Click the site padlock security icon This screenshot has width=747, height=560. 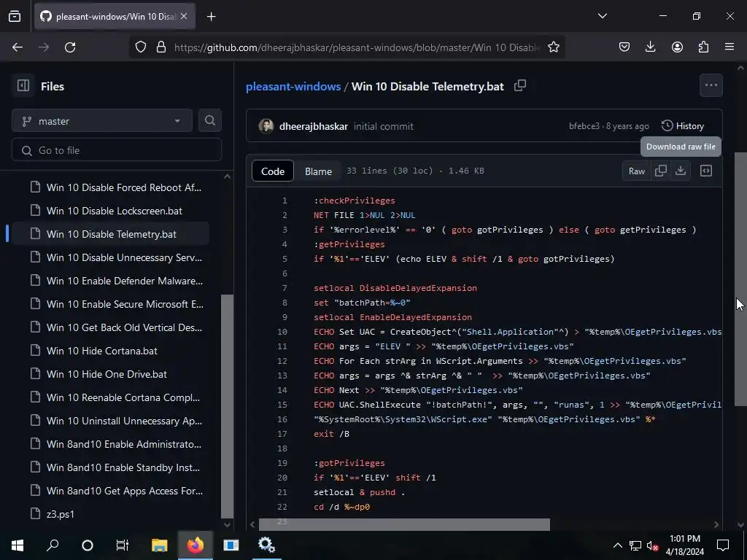(161, 47)
